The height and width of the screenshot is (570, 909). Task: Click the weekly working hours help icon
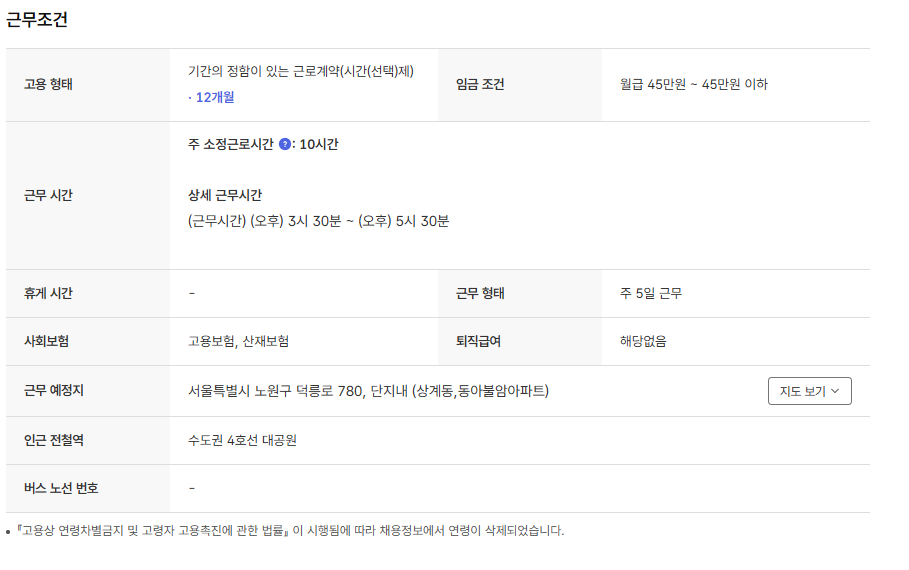285,144
